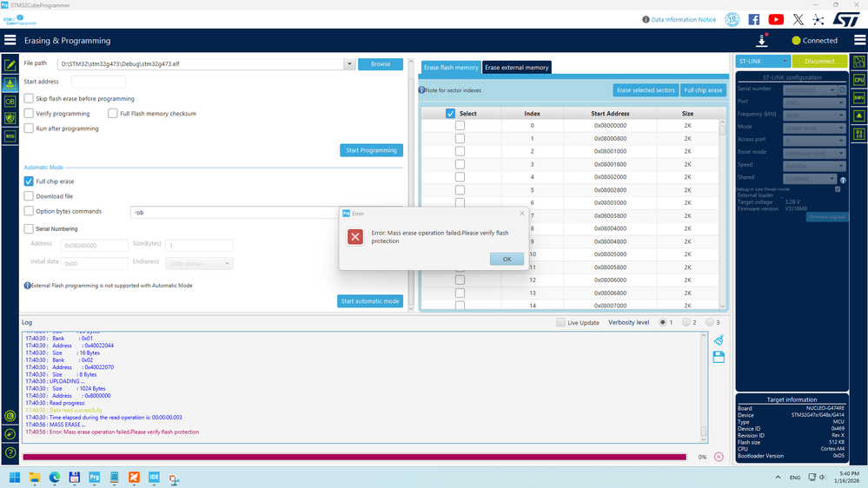Open the shield security icon in left sidebar
868x488 pixels.
pos(10,118)
